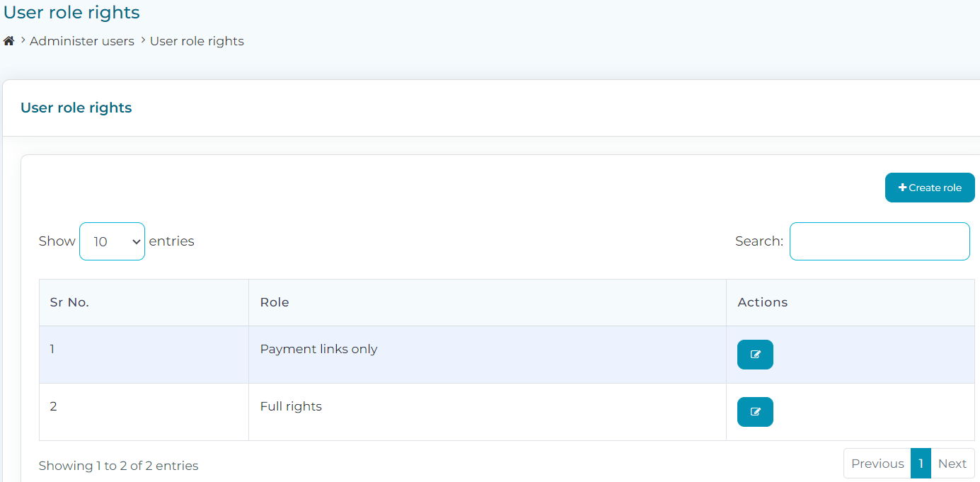Click the Next pagination button

click(952, 463)
